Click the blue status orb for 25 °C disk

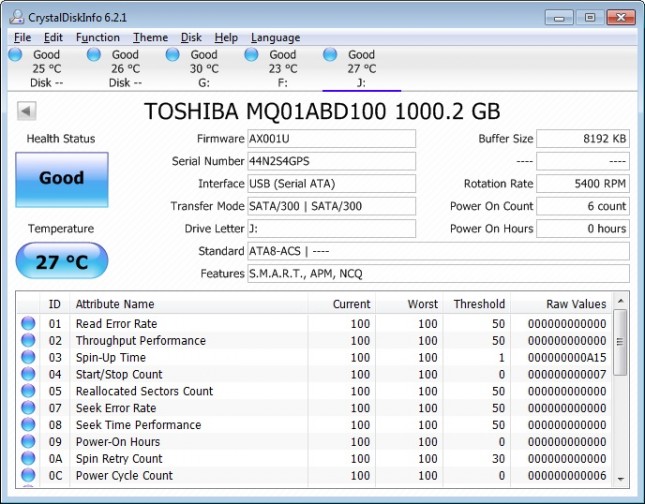click(x=15, y=54)
